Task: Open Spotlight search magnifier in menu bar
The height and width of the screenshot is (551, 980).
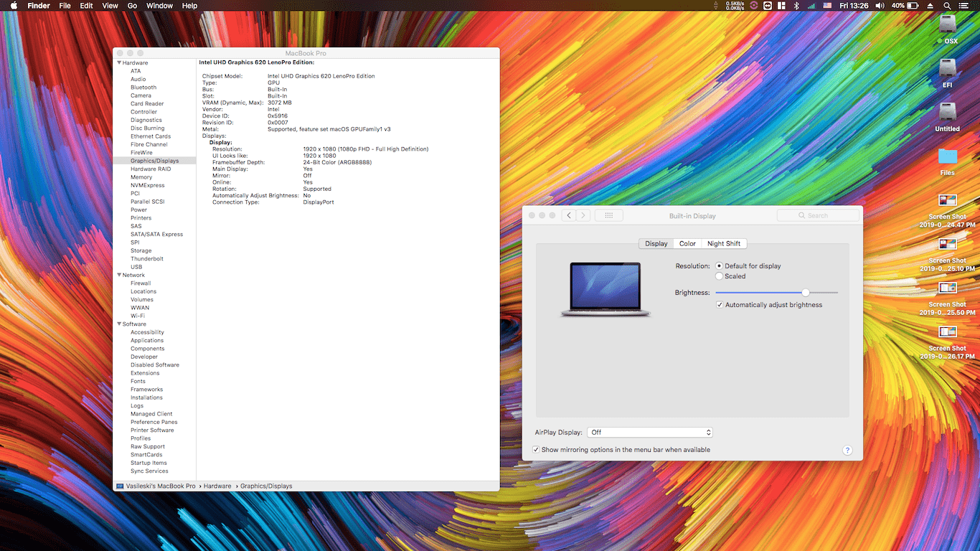Action: pos(947,6)
